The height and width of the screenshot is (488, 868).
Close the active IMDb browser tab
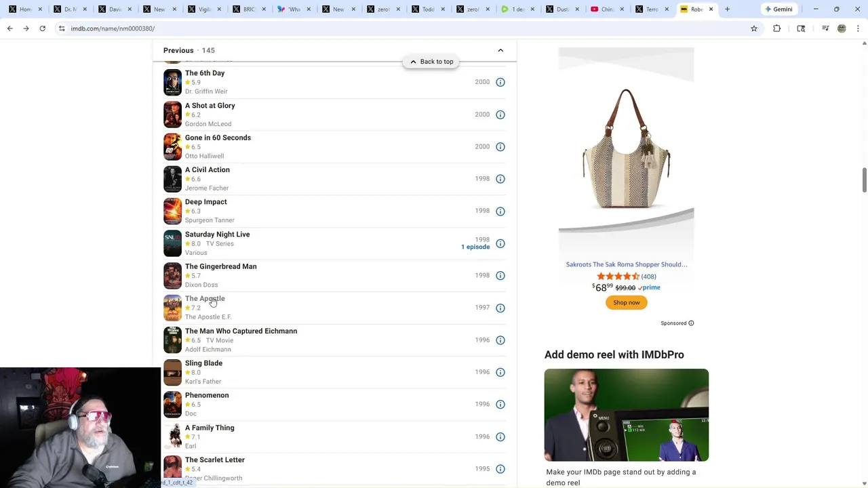click(x=711, y=9)
